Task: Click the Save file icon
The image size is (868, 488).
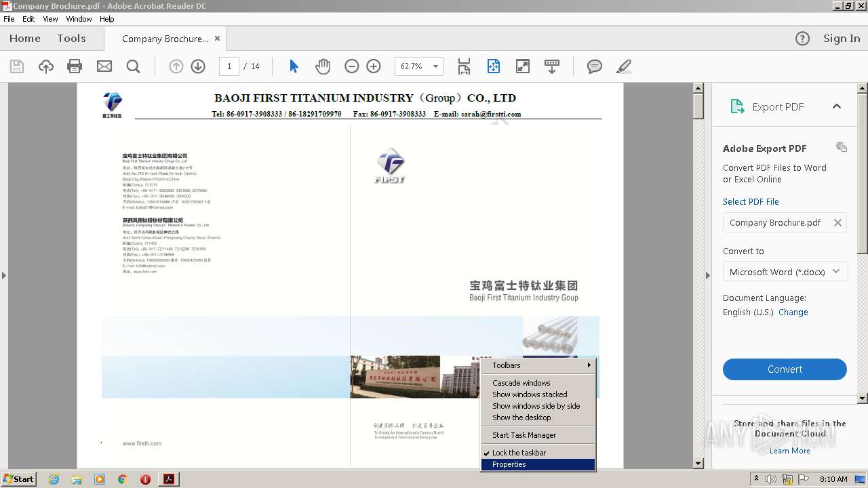Action: (x=17, y=66)
